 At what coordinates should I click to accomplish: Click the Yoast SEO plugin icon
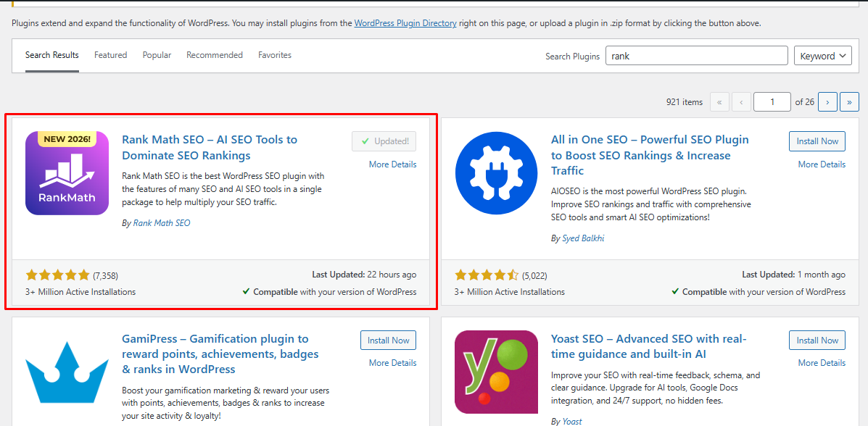(x=497, y=372)
